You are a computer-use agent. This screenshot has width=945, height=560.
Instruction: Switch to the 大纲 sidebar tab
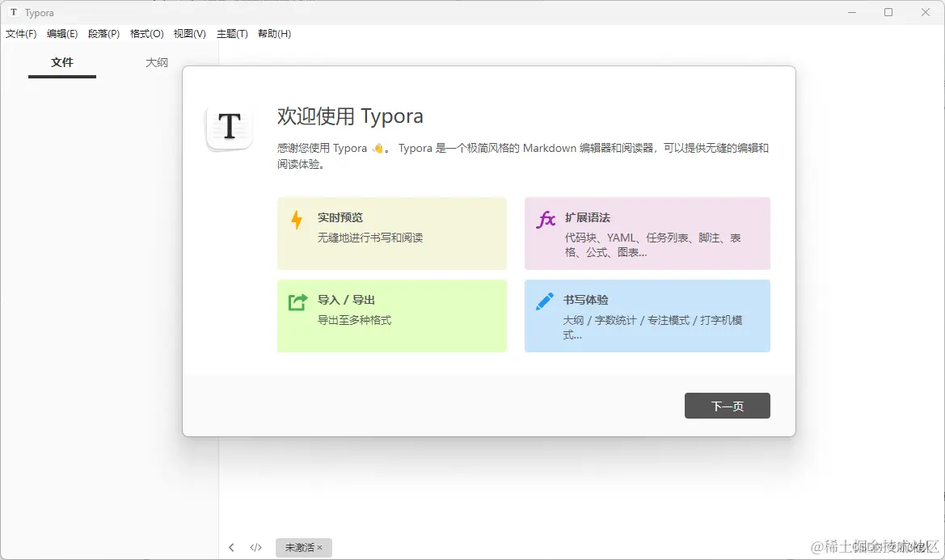point(157,62)
